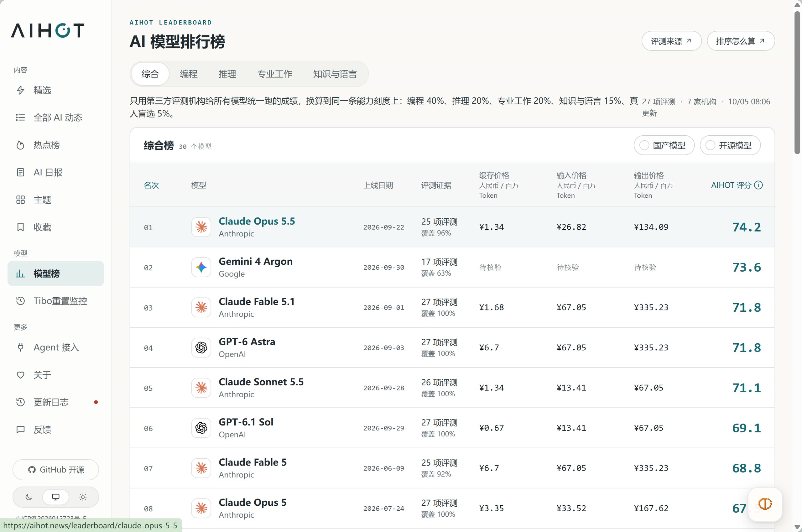Click Claude Sonnet 5.5 date 2026-09-28

[x=384, y=388]
